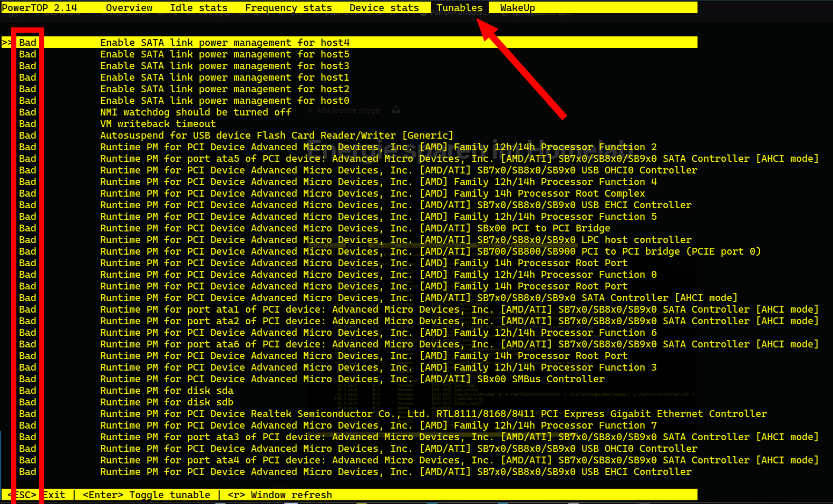833x504 pixels.
Task: Select SATA link power management for host1
Action: coord(225,77)
